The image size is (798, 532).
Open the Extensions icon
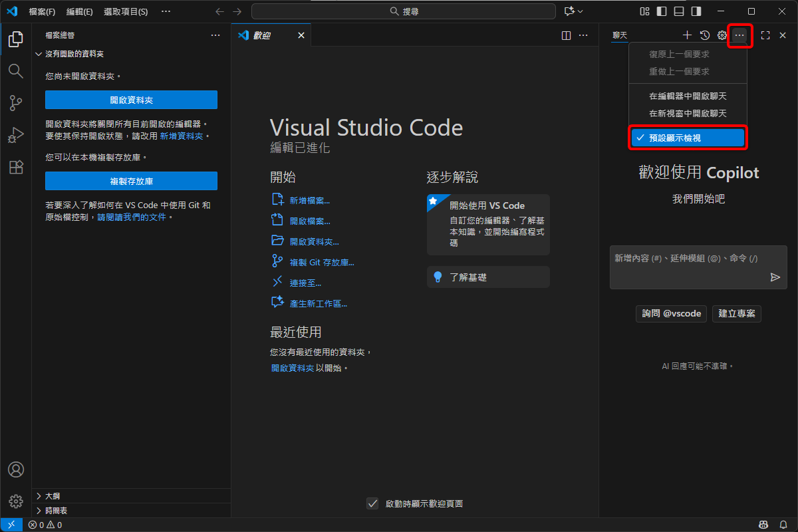(15, 167)
